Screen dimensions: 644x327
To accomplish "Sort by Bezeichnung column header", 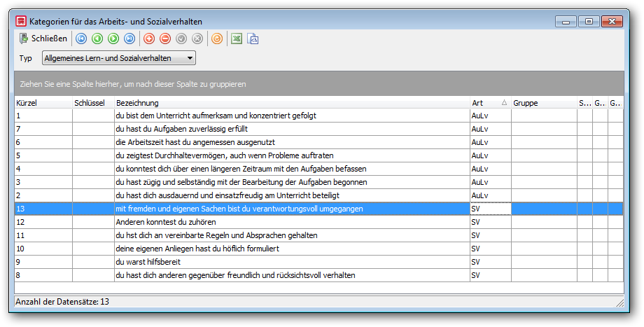I will tap(292, 103).
